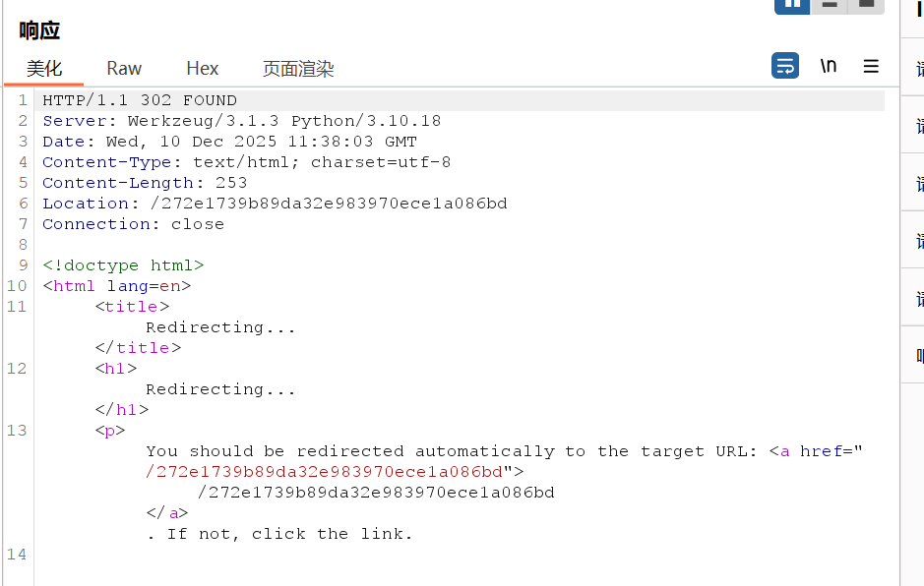Switch to side-by-side layout view
Screen dimensions: 924x586
pos(792,5)
